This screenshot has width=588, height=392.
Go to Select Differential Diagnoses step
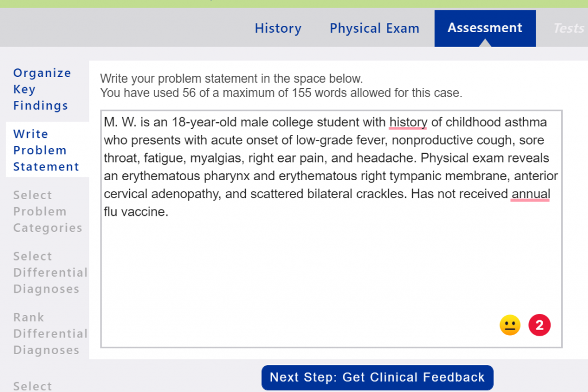(x=50, y=273)
